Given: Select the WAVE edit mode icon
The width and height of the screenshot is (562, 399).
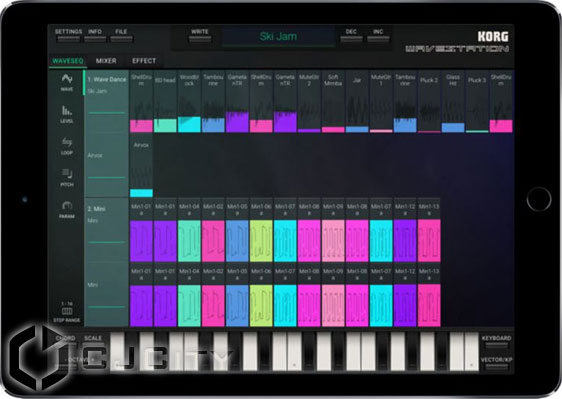Looking at the screenshot, I should [67, 83].
